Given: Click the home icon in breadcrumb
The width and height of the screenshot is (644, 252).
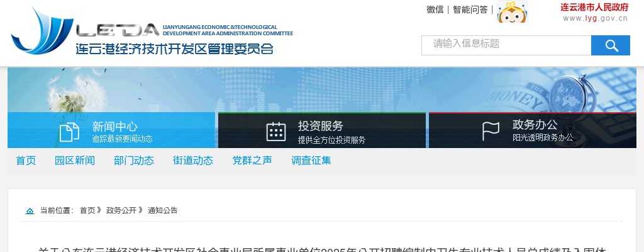Looking at the screenshot, I should pos(30,211).
